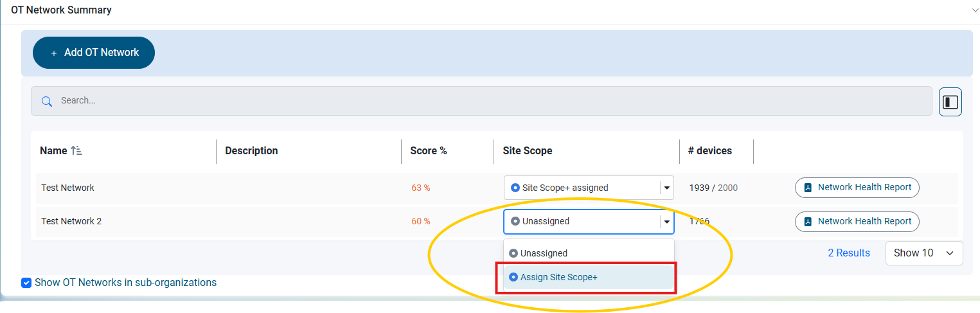Select the Test Network 2 row name
The height and width of the screenshot is (313, 980).
(71, 221)
